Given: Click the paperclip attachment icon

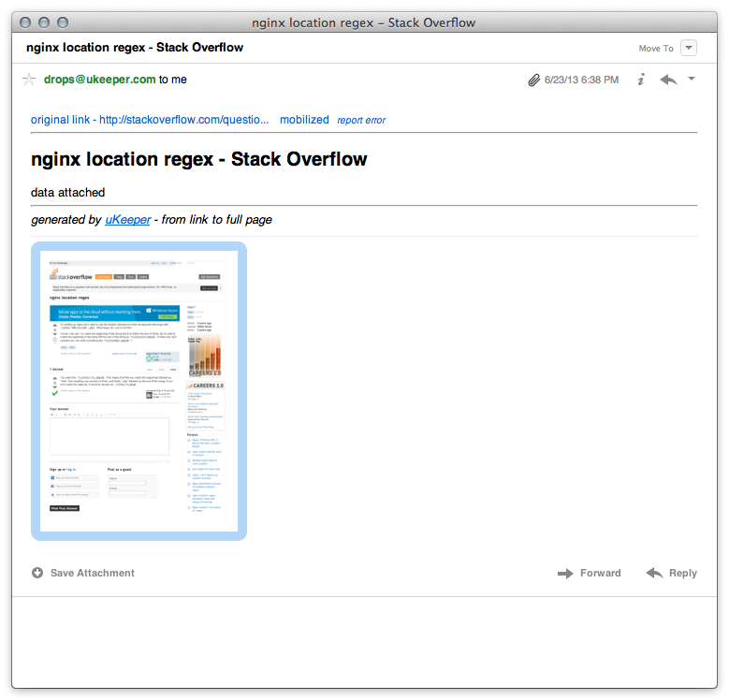Looking at the screenshot, I should click(x=533, y=80).
